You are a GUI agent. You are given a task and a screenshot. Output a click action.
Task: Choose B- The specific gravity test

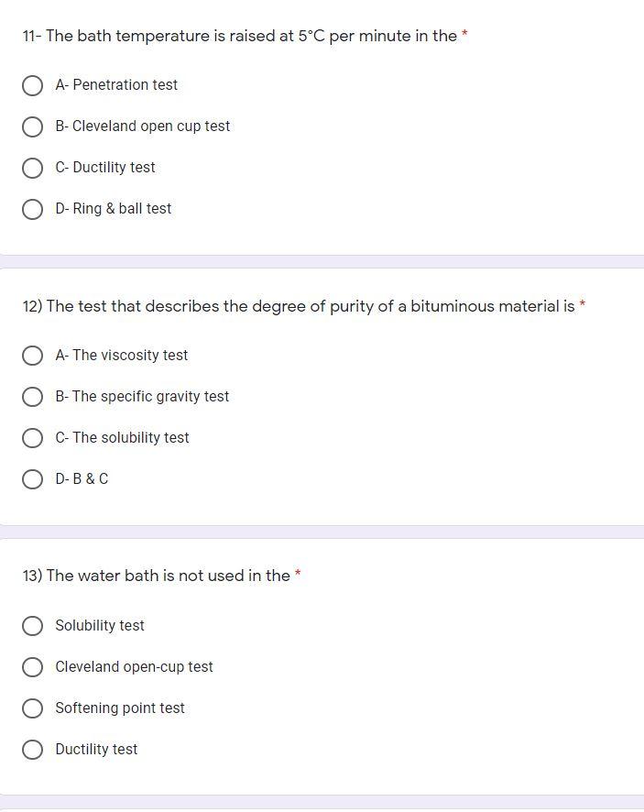pos(32,397)
